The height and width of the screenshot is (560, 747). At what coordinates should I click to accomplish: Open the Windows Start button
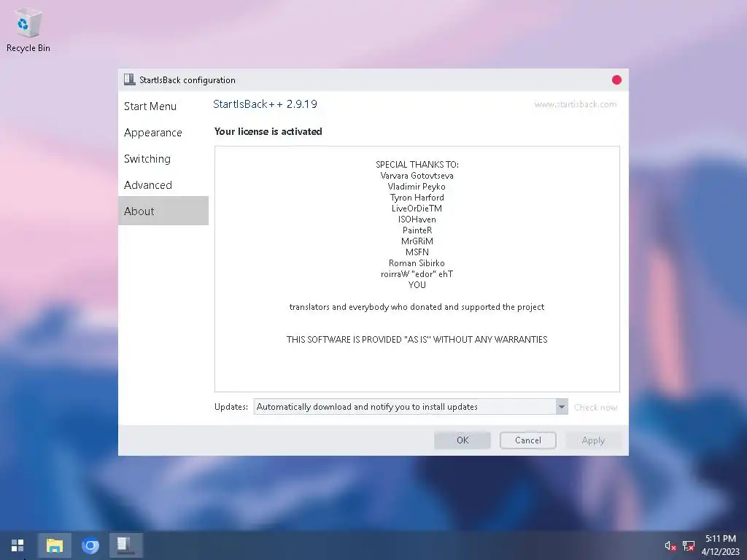tap(18, 545)
